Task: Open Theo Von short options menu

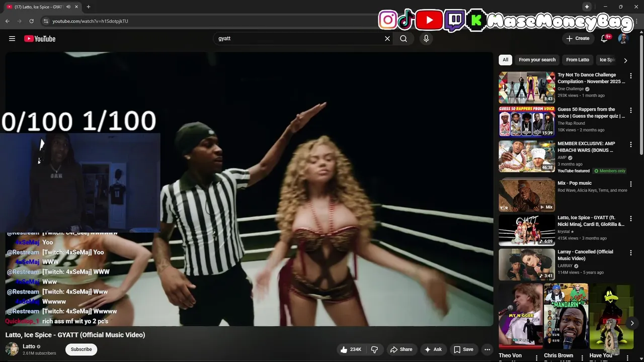Action: tap(536, 358)
